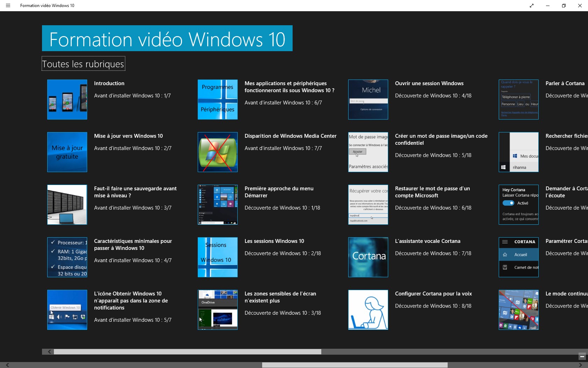Click 'Découverte de Windows 10 : 8/18' subtitle
Image resolution: width=588 pixels, height=368 pixels.
click(x=433, y=306)
